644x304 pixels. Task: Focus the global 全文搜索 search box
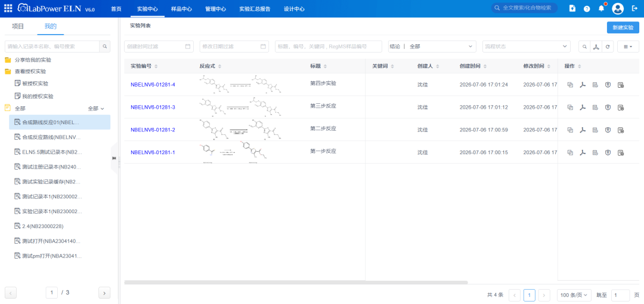525,8
